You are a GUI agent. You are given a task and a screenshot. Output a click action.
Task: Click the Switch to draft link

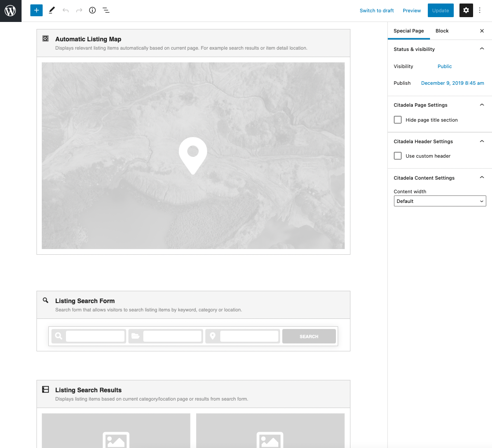click(377, 11)
